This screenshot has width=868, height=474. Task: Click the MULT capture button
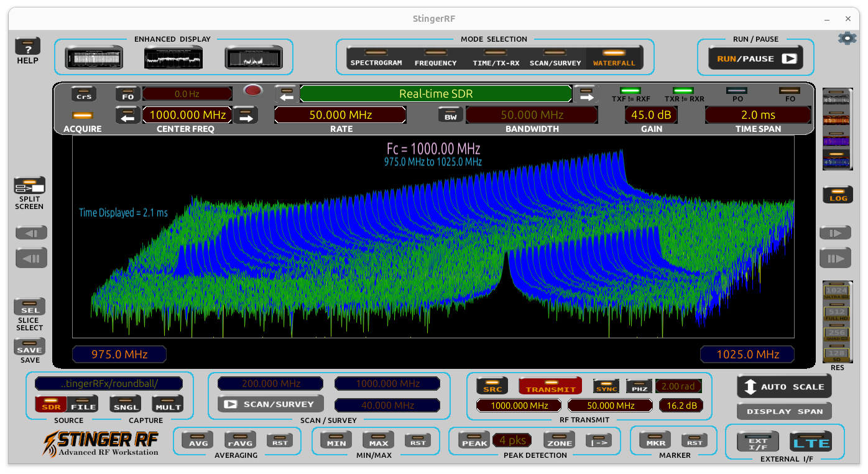(168, 404)
